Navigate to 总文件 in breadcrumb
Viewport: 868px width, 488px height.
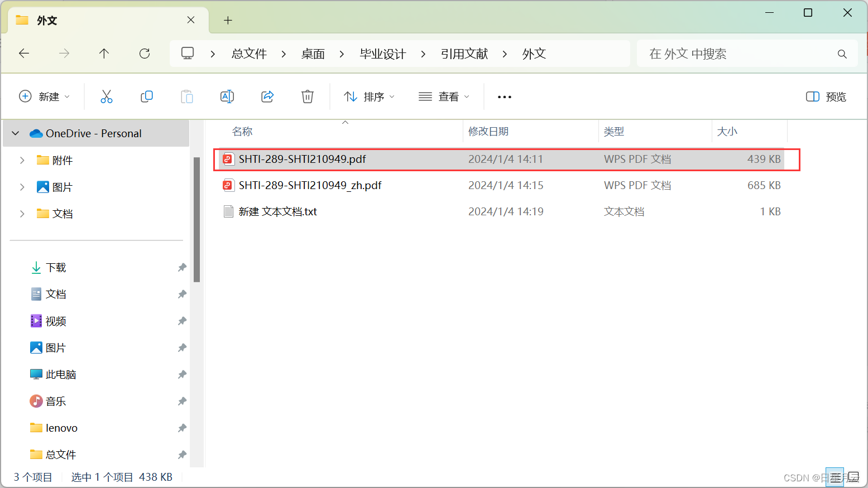coord(249,54)
